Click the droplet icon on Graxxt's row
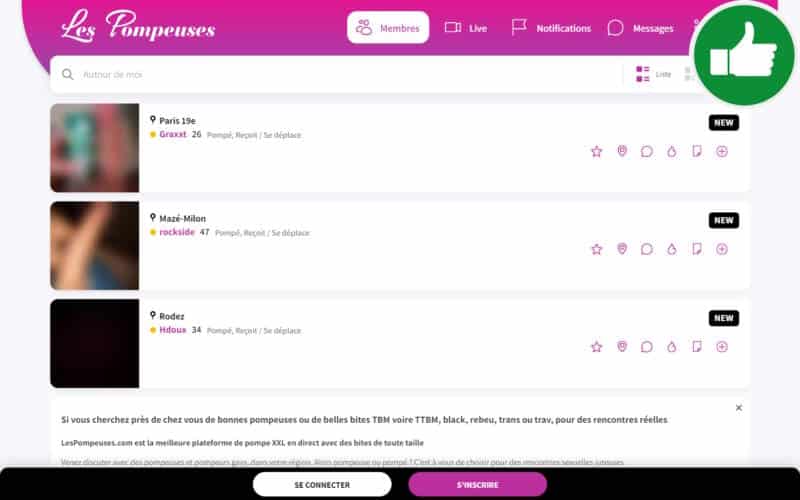Screen dimensions: 800x500 coord(672,151)
